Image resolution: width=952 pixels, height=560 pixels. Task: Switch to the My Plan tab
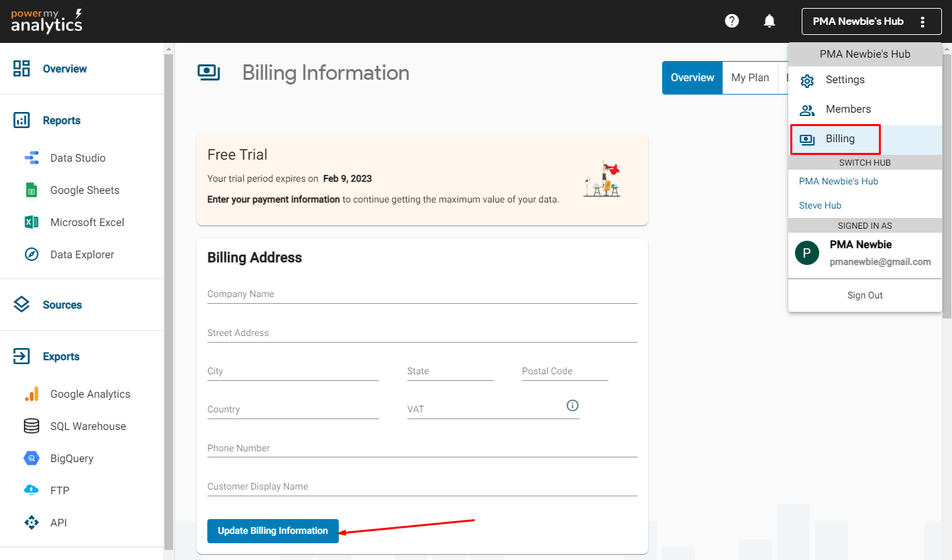click(749, 78)
